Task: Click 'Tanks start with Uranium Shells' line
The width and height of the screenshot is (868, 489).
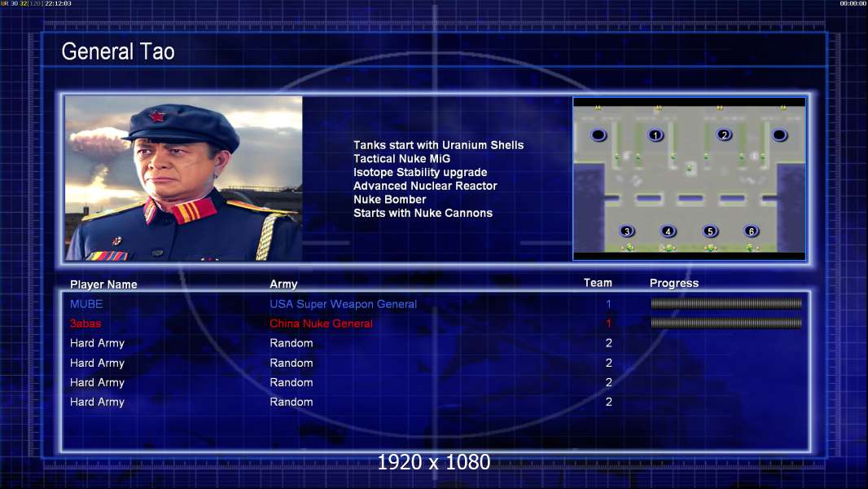Action: (438, 145)
